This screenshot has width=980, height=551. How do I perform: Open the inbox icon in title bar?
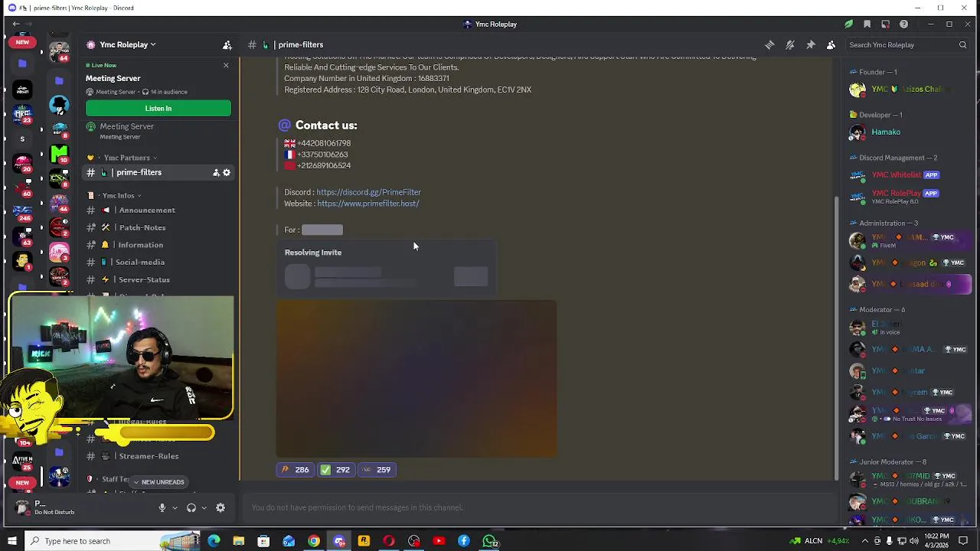(x=885, y=24)
